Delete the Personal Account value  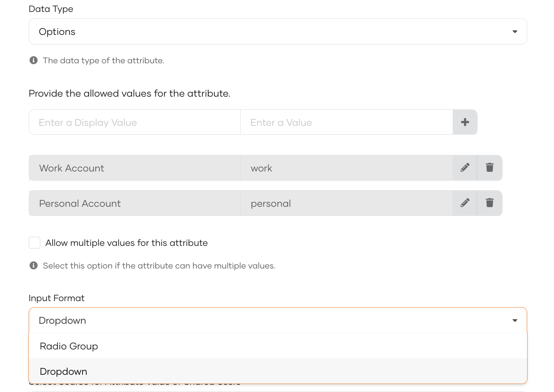(490, 203)
